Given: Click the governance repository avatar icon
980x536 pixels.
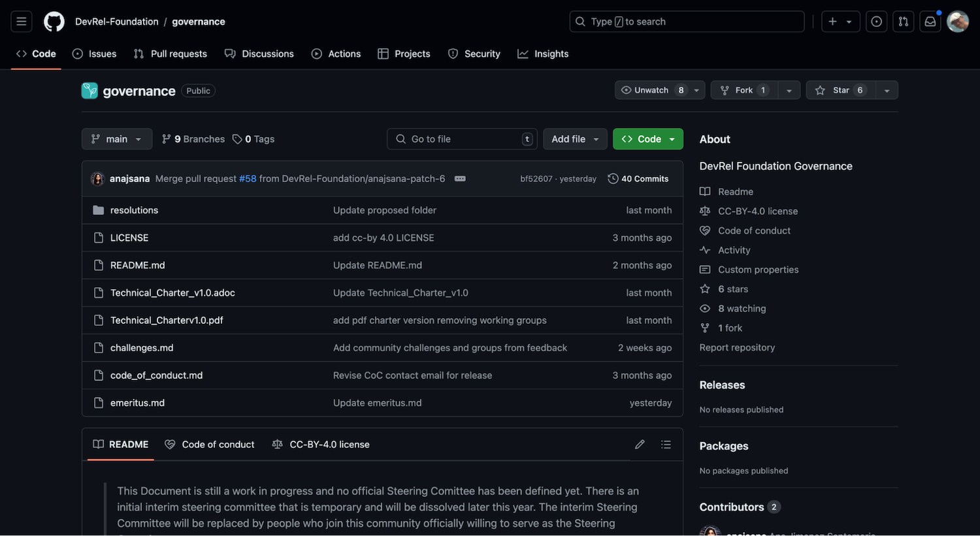Looking at the screenshot, I should pos(90,91).
